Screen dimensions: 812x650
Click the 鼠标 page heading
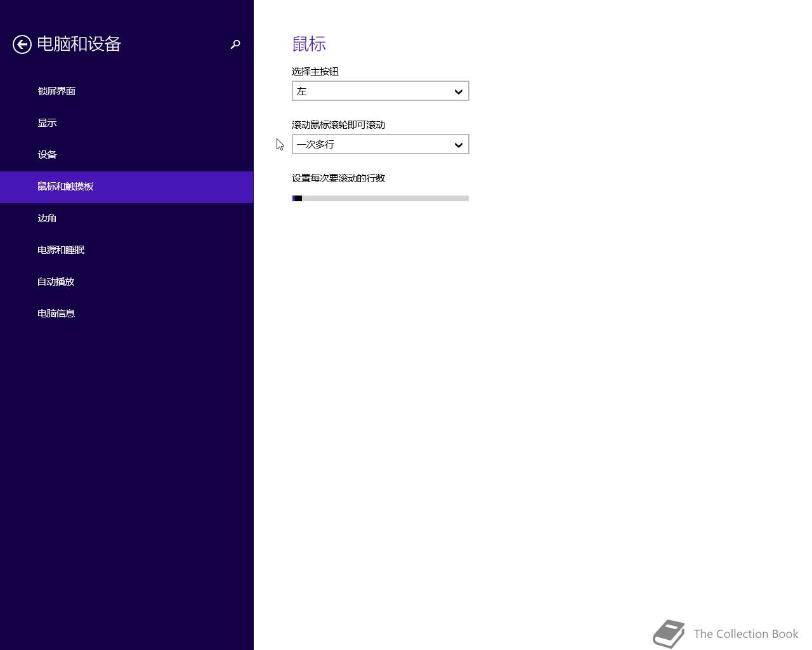click(309, 44)
